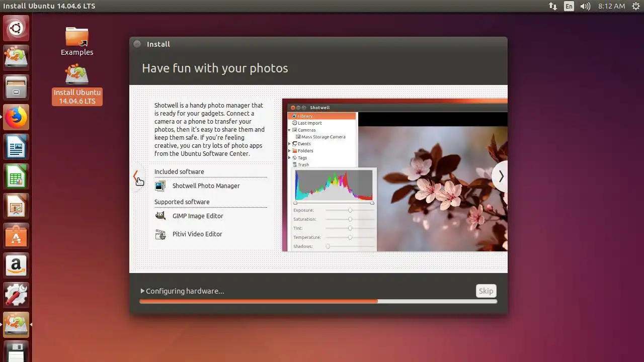Select the Install Ubuntu 14.04.6 LTS desktop icon

click(77, 84)
